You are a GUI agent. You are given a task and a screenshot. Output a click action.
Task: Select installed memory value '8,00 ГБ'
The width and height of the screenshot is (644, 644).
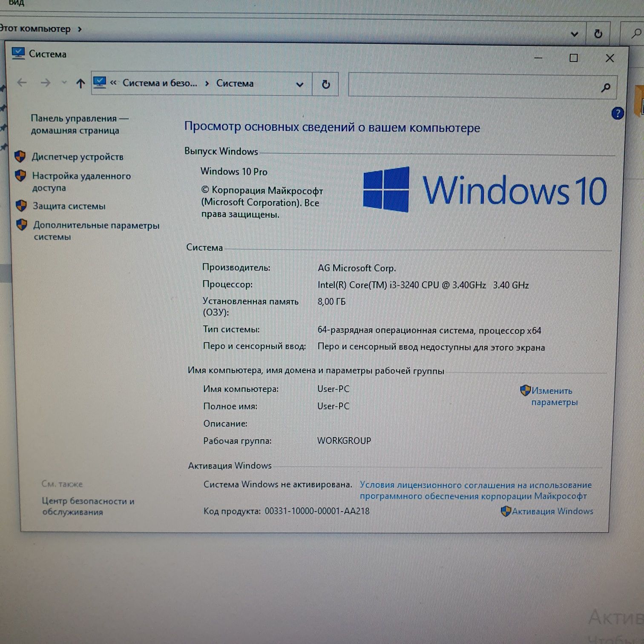tap(331, 302)
